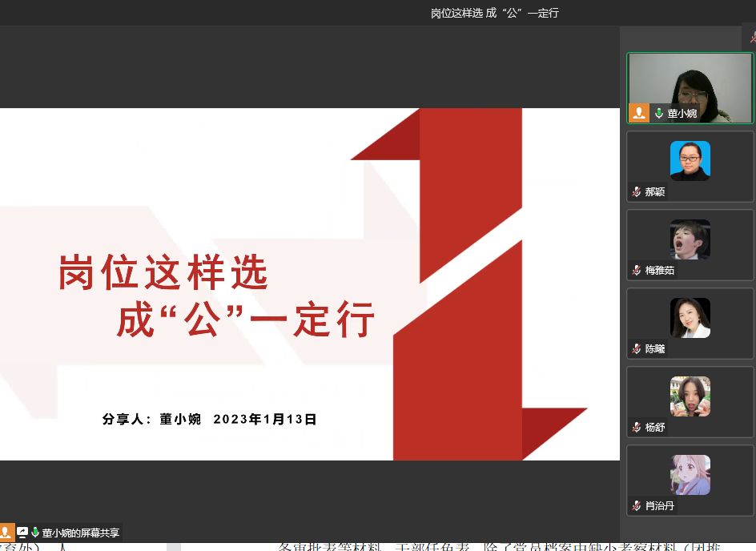The height and width of the screenshot is (551, 756).
Task: Click the meeting title at top of window
Action: [494, 13]
